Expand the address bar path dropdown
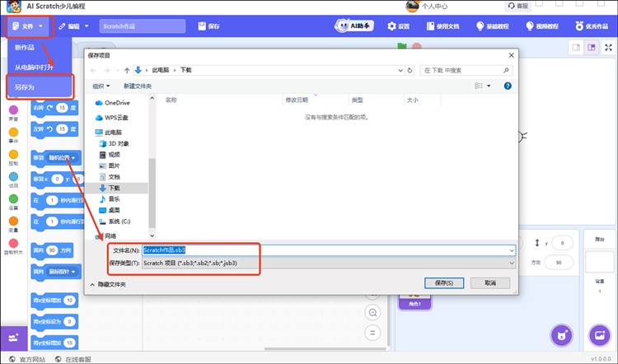This screenshot has height=364, width=618. click(x=400, y=70)
